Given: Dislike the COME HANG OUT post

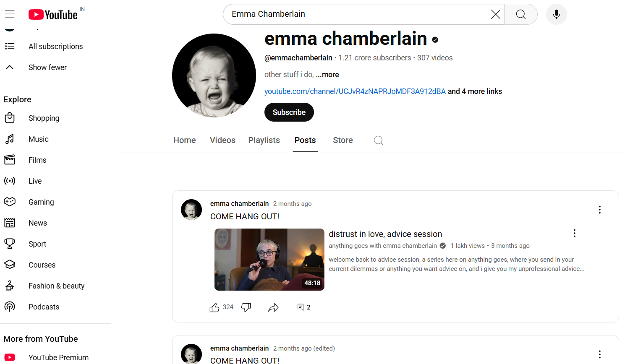Looking at the screenshot, I should (246, 307).
